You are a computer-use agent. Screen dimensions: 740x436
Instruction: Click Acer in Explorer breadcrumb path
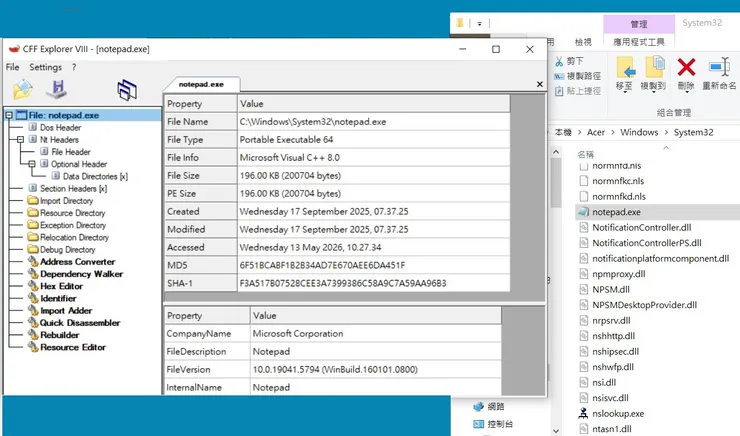[x=596, y=133]
